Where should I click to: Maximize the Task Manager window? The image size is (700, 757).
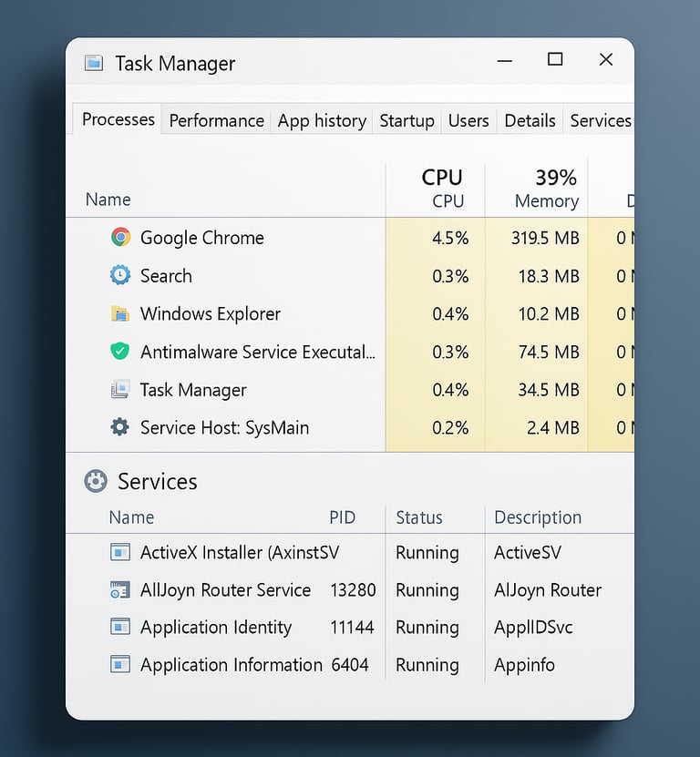554,59
